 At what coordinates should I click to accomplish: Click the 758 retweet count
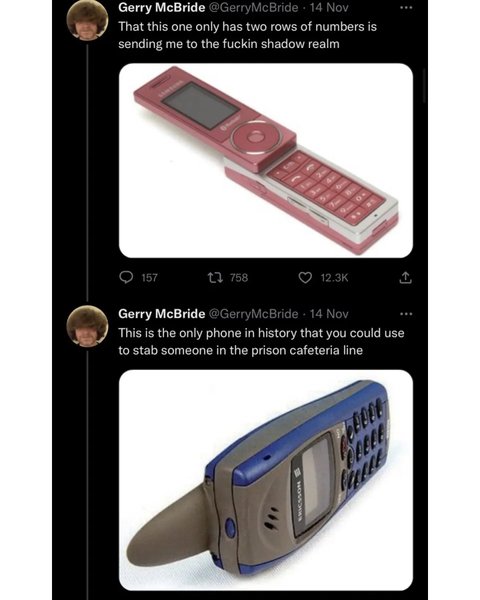tap(239, 278)
